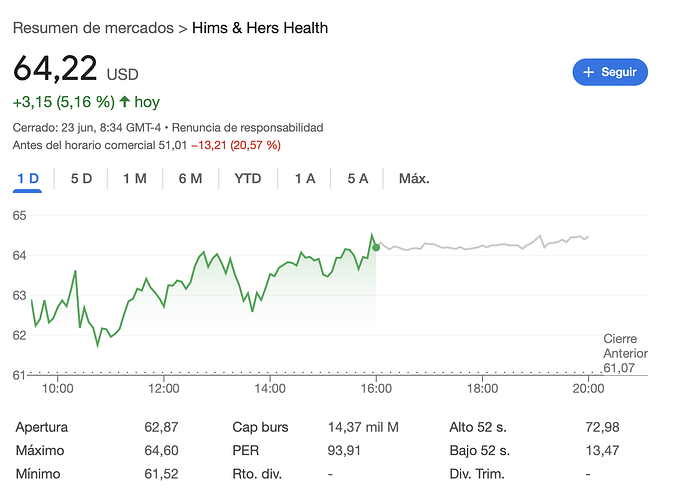Select the 5 A chart range tab
Screen dimensions: 690x498
357,179
